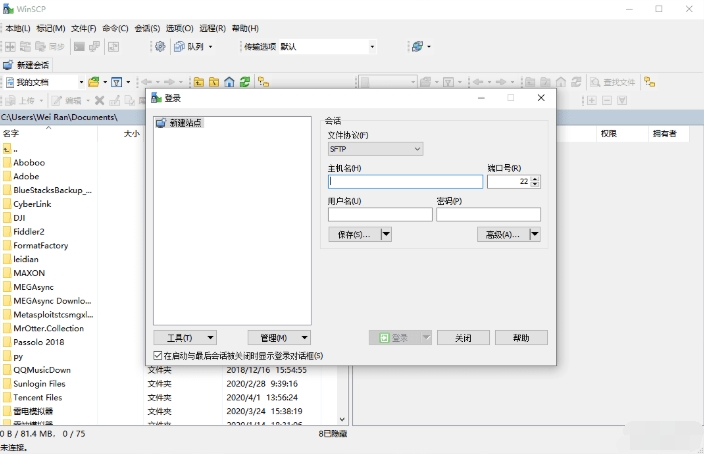The width and height of the screenshot is (704, 454).
Task: Click the open folder icon beside 我的文档
Action: (94, 82)
